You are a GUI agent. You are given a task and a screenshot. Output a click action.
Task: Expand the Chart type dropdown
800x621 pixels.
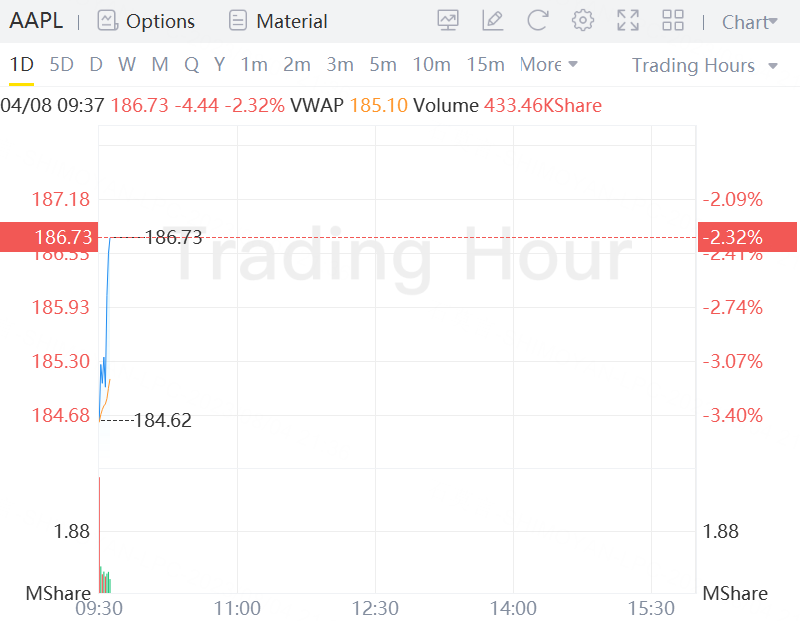tap(749, 22)
